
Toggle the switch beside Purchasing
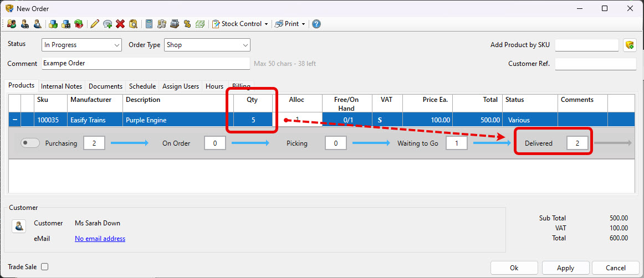click(x=30, y=143)
